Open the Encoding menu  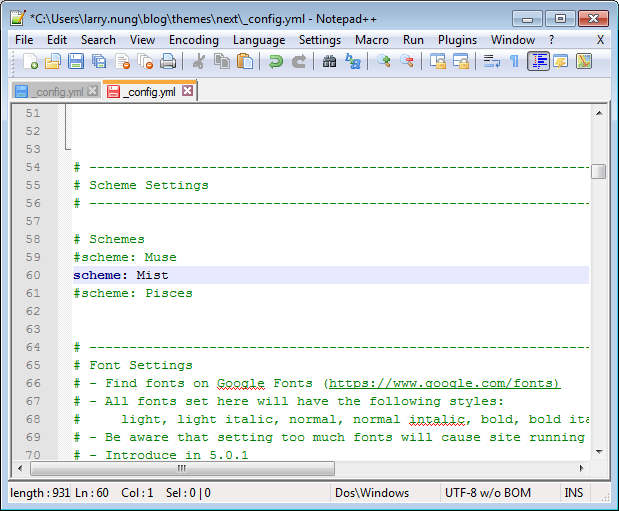[194, 40]
